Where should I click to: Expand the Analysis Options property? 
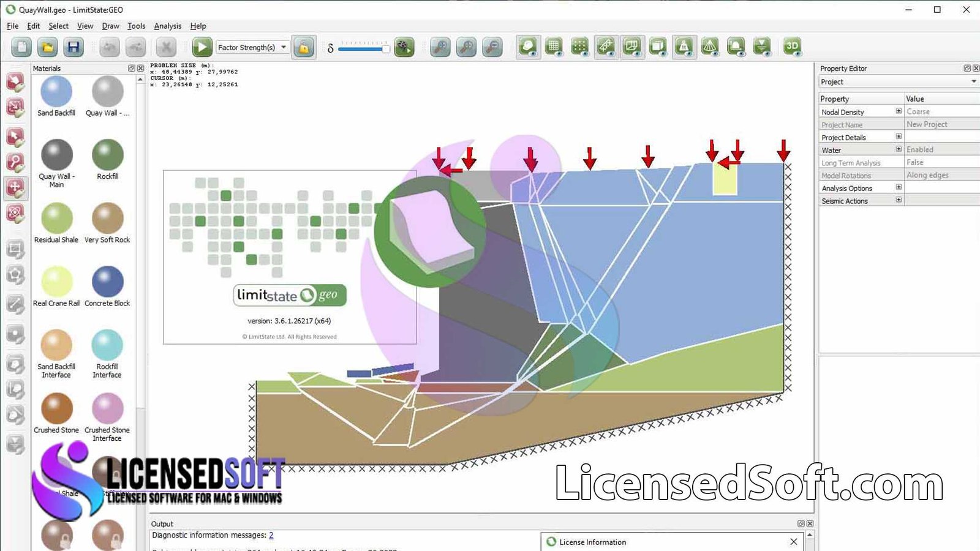coord(899,187)
